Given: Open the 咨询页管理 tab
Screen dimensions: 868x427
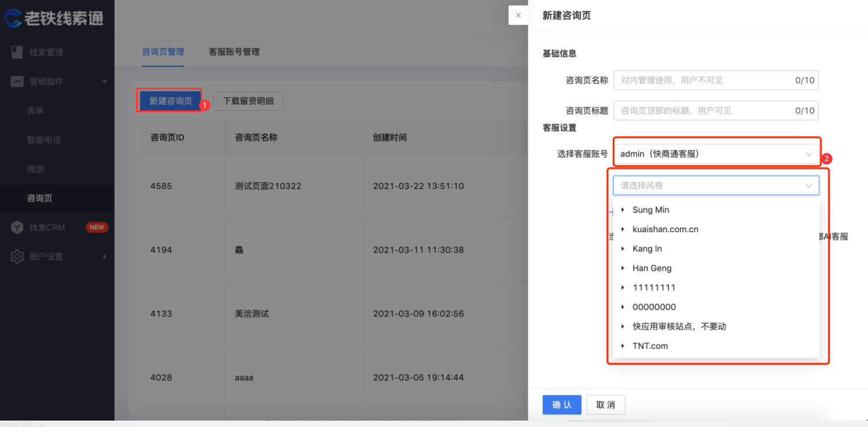Looking at the screenshot, I should pos(163,52).
